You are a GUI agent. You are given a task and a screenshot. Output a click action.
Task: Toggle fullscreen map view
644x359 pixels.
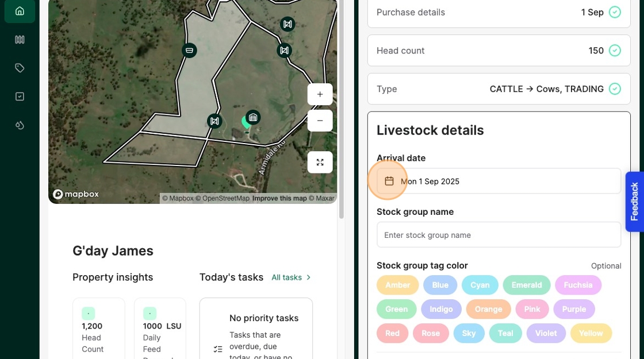pos(320,163)
